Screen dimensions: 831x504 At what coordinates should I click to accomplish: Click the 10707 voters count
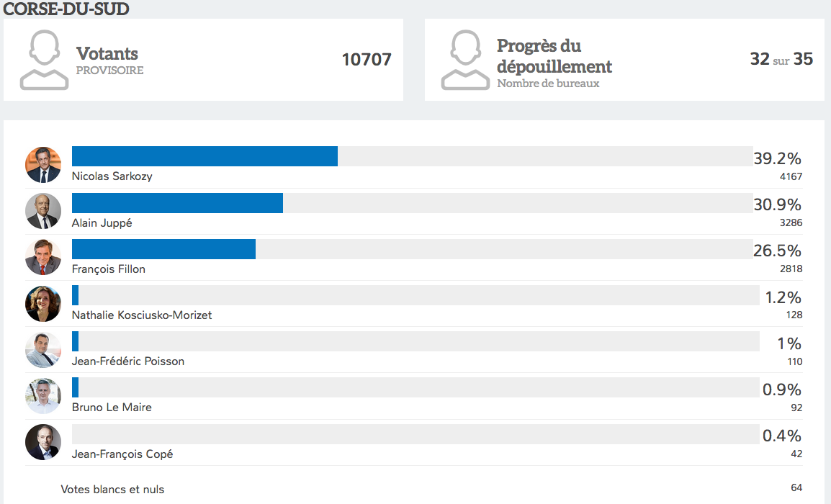point(367,60)
